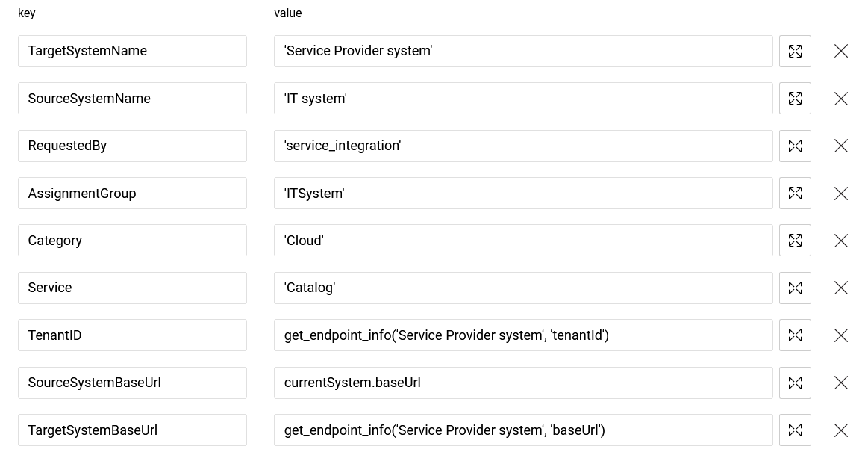This screenshot has width=868, height=458.
Task: Open the expand editor for TargetSystemName value
Action: 795,51
